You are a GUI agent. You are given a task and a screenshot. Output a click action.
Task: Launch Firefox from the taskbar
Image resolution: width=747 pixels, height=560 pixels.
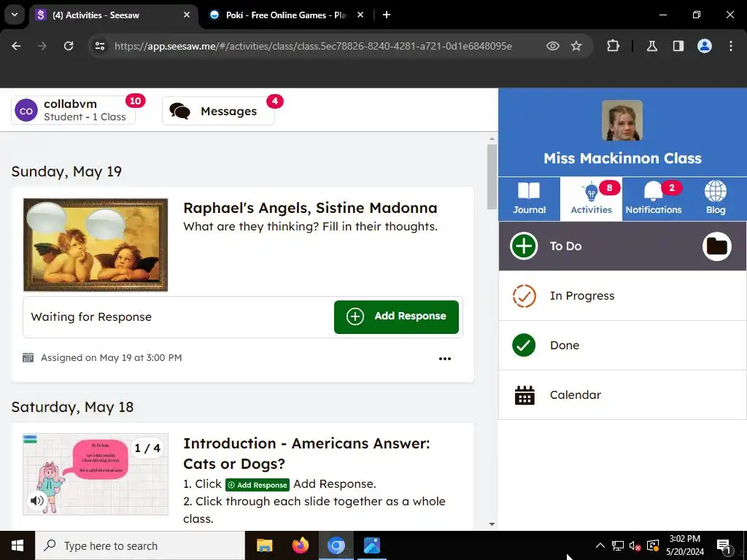click(x=300, y=545)
